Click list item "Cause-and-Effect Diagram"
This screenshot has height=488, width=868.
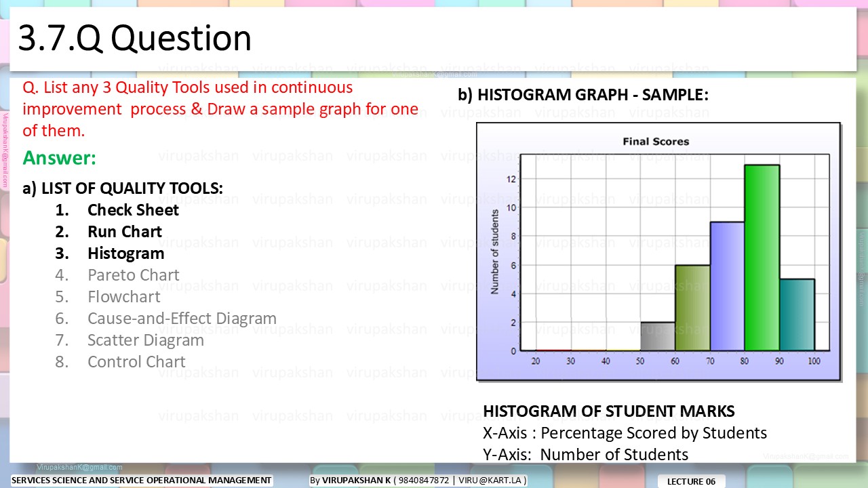pos(182,319)
